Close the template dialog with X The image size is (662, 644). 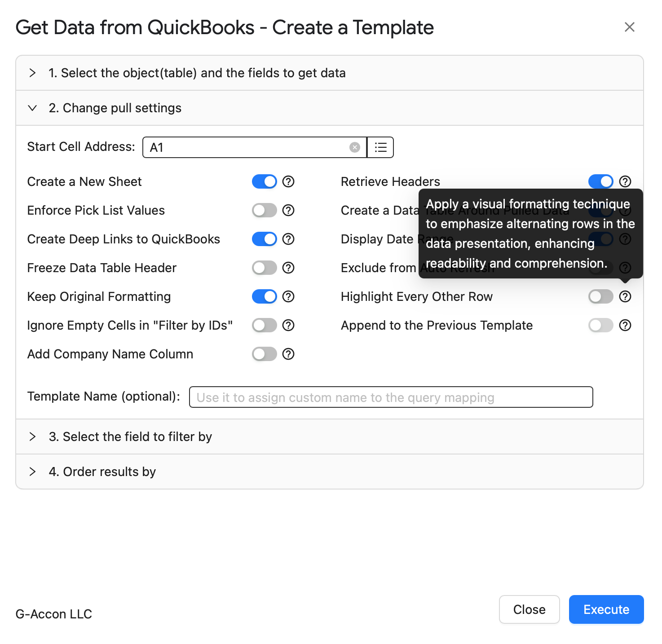pyautogui.click(x=630, y=27)
